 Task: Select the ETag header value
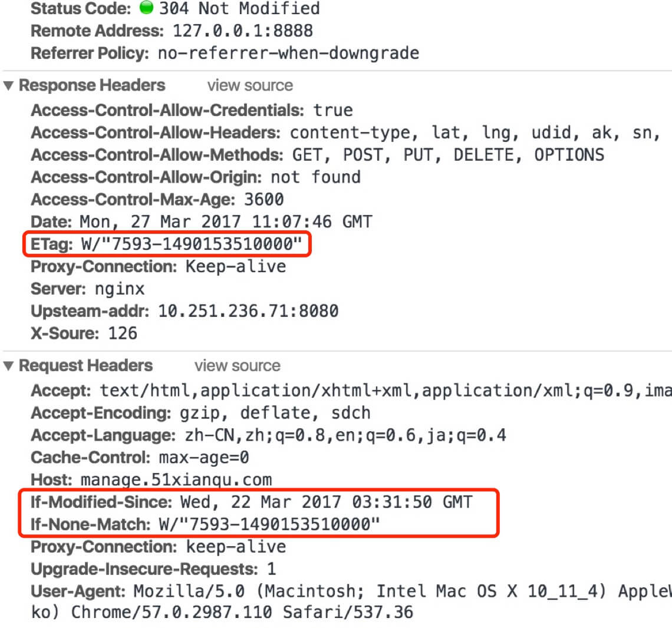[192, 244]
